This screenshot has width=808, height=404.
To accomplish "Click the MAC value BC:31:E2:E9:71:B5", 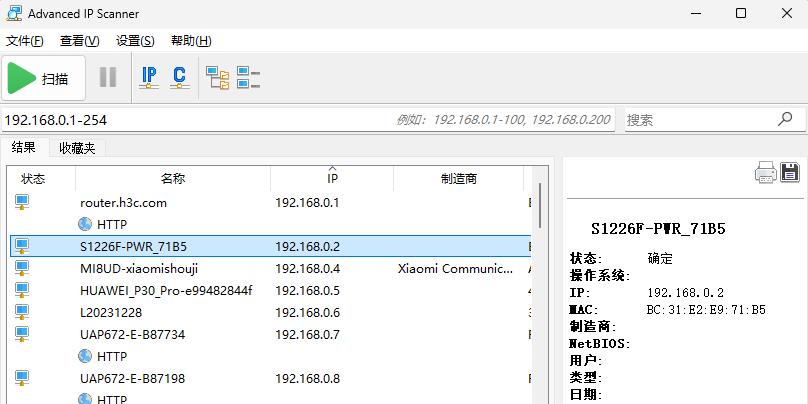I will (706, 310).
